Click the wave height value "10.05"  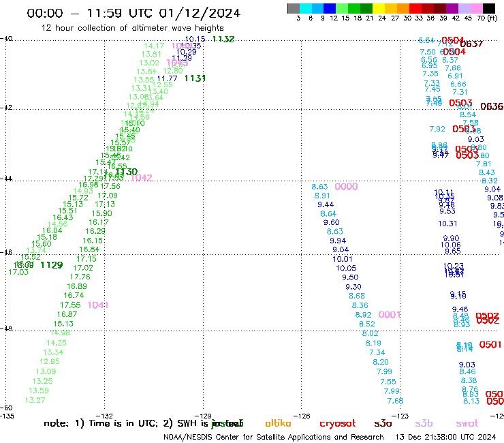[346, 268]
